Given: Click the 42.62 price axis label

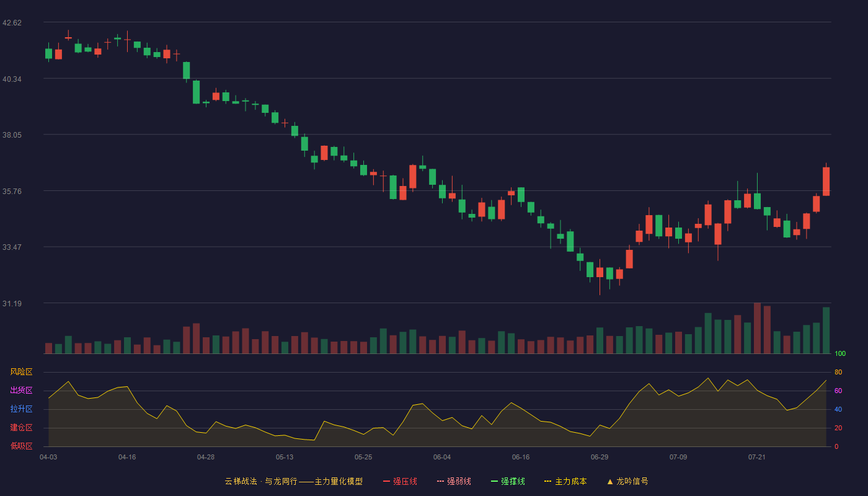Looking at the screenshot, I should 12,23.
